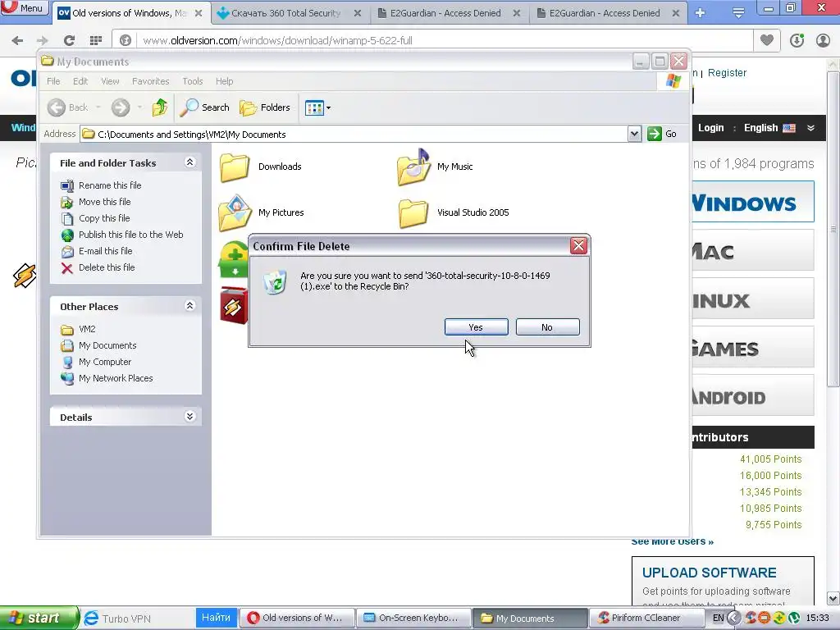Click the Explorer address path field
Image resolution: width=840 pixels, height=630 pixels.
(x=354, y=134)
